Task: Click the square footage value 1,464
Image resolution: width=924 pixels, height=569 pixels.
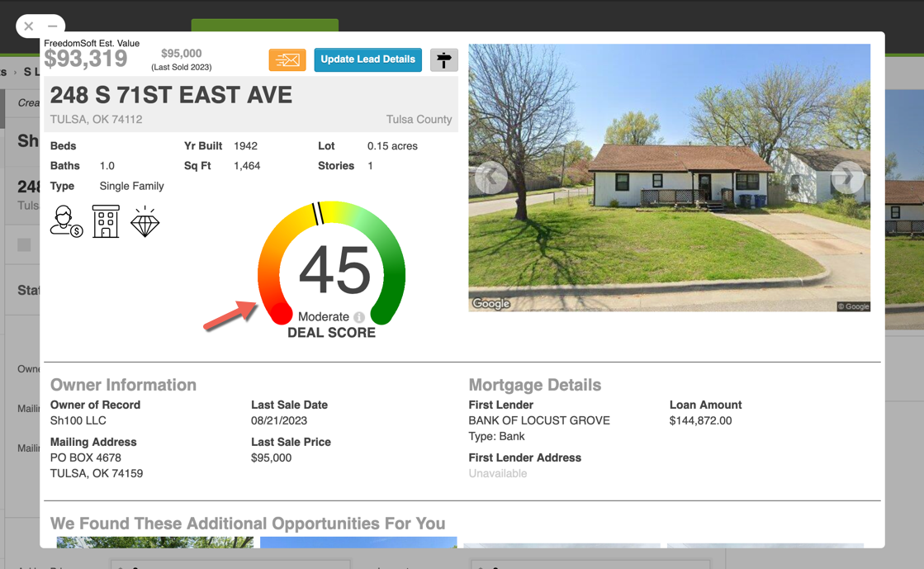Action: click(x=247, y=166)
